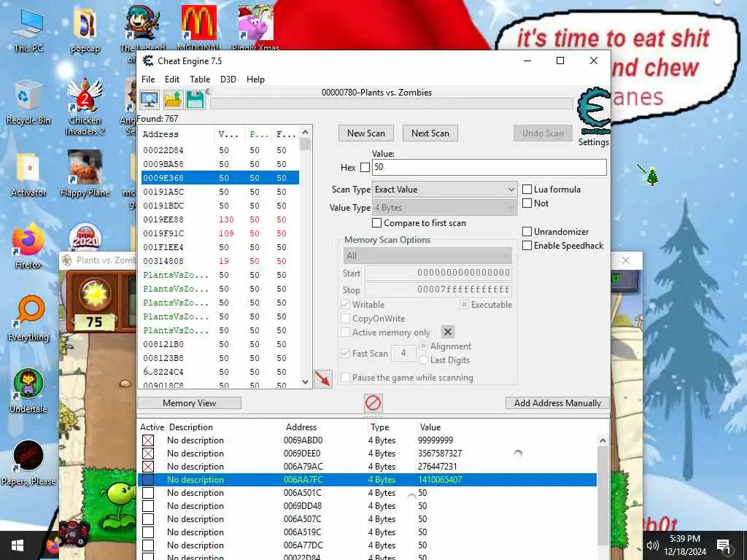Select found address 00314808
The height and width of the screenshot is (560, 747).
[x=220, y=261]
